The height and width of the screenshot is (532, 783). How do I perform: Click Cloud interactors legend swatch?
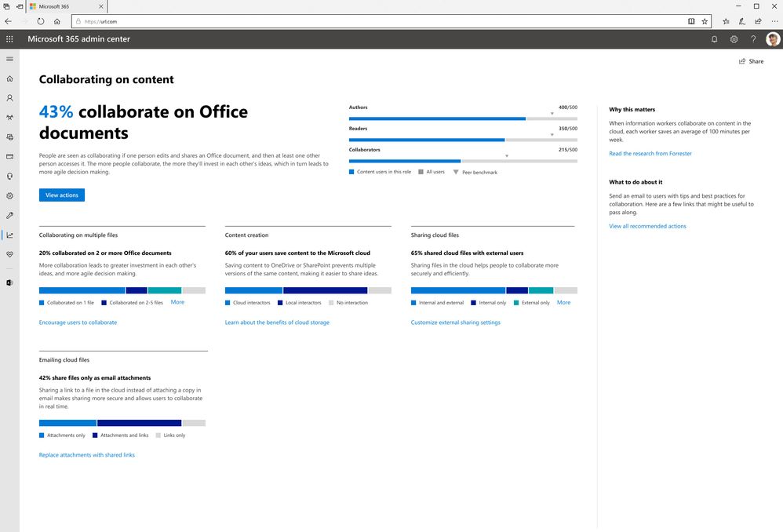click(x=228, y=303)
